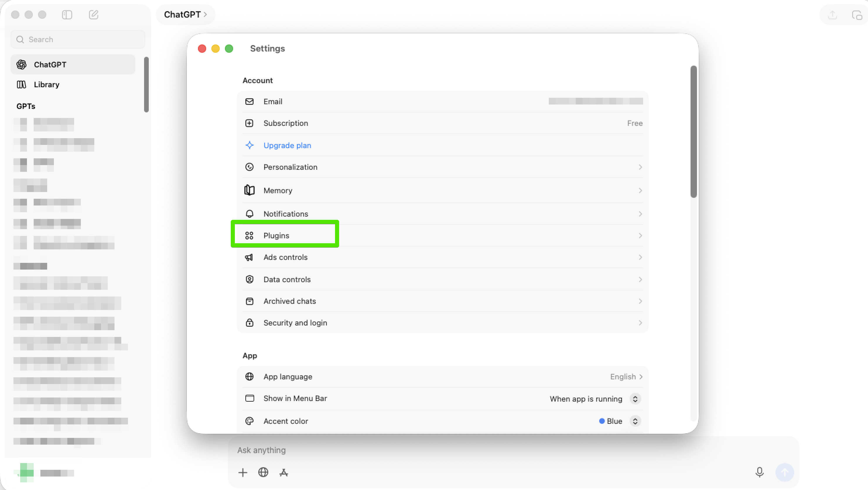Click the Subscription plus icon
The height and width of the screenshot is (490, 868).
249,123
